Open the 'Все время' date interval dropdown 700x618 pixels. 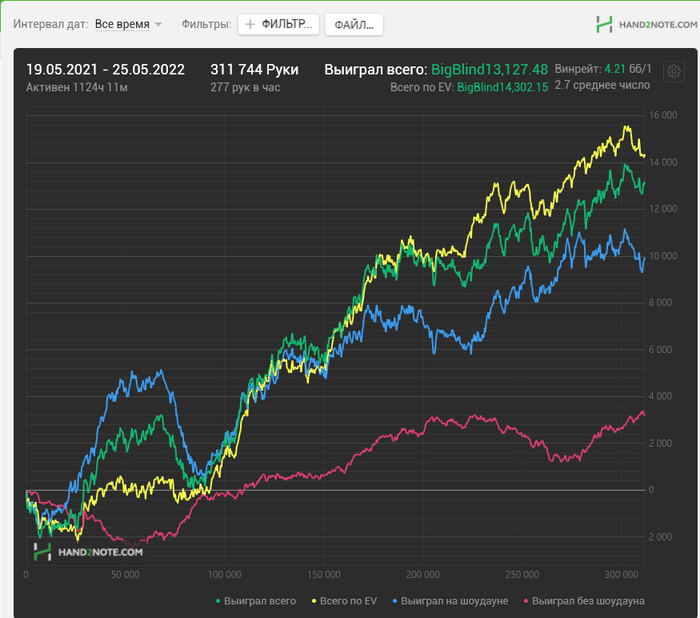click(122, 24)
